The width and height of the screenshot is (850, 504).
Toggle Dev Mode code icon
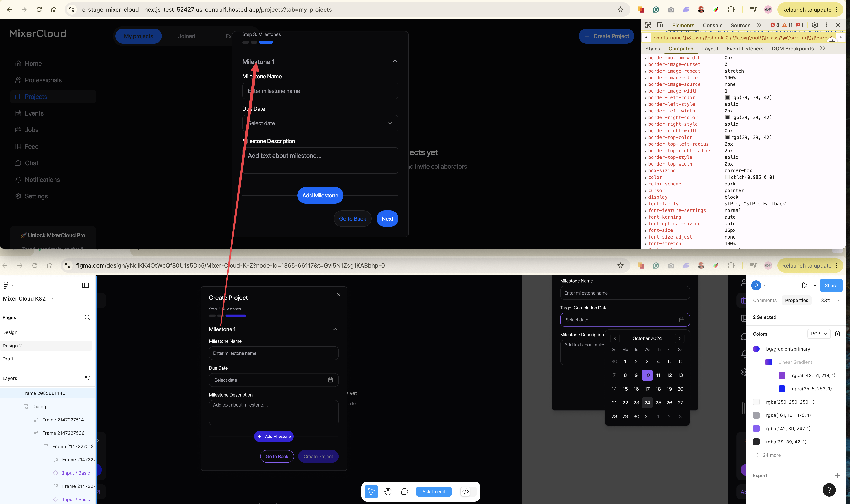point(465,491)
